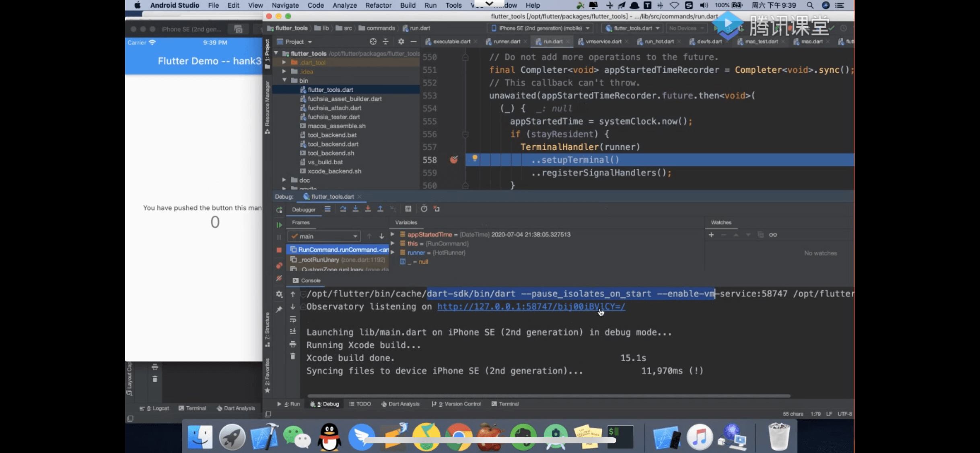Collapse the bin folder in project tree
Viewport: 980px width, 453px height.
[284, 81]
